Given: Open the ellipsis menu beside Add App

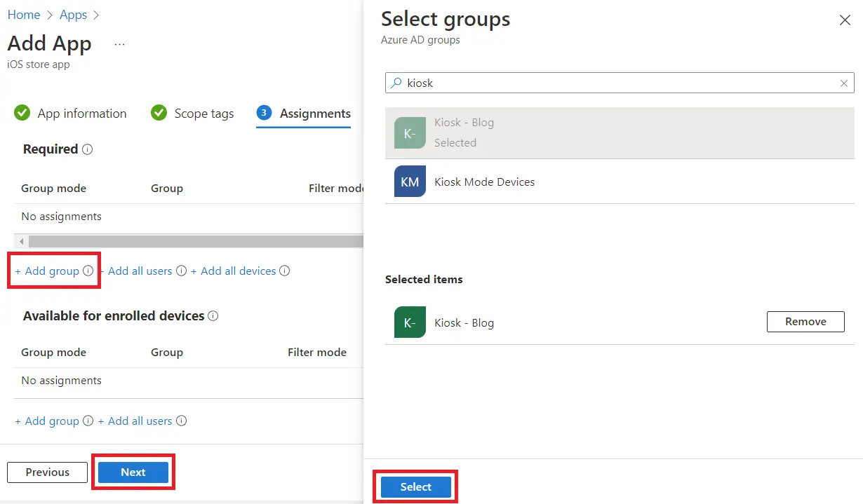Looking at the screenshot, I should point(119,44).
